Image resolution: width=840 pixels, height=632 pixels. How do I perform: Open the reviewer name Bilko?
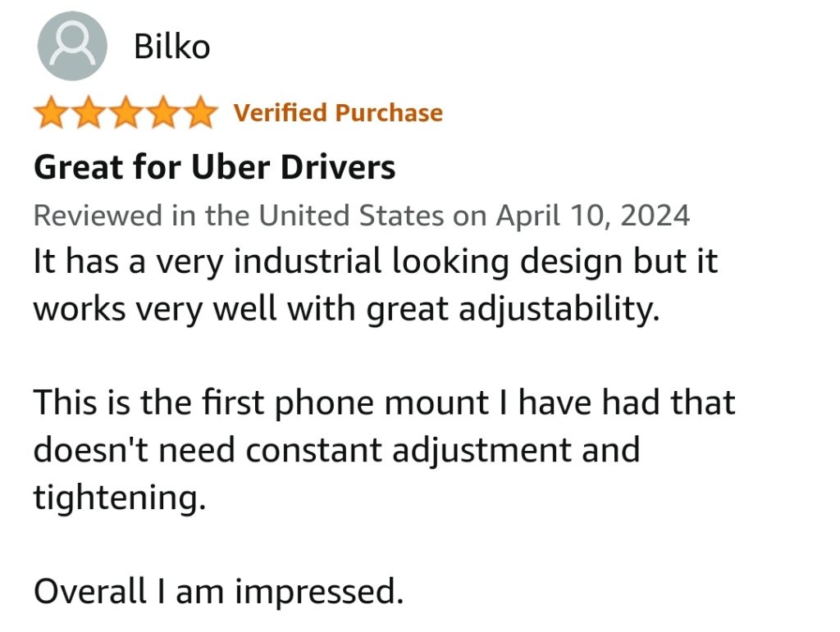(172, 47)
